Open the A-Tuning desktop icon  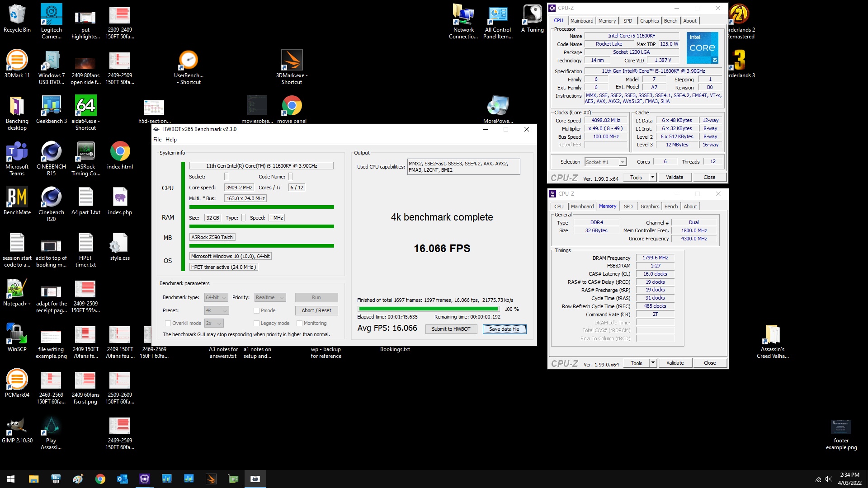point(533,19)
